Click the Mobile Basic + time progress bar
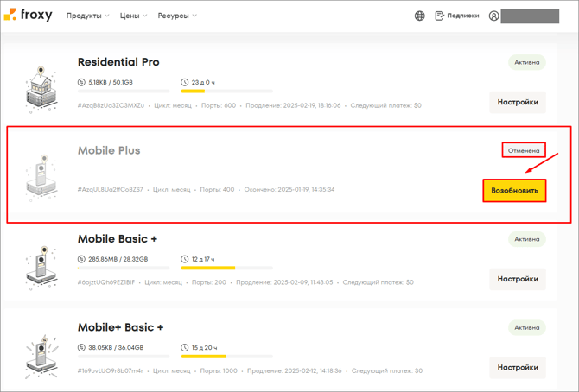Screen dimensions: 579x392 [x=226, y=268]
